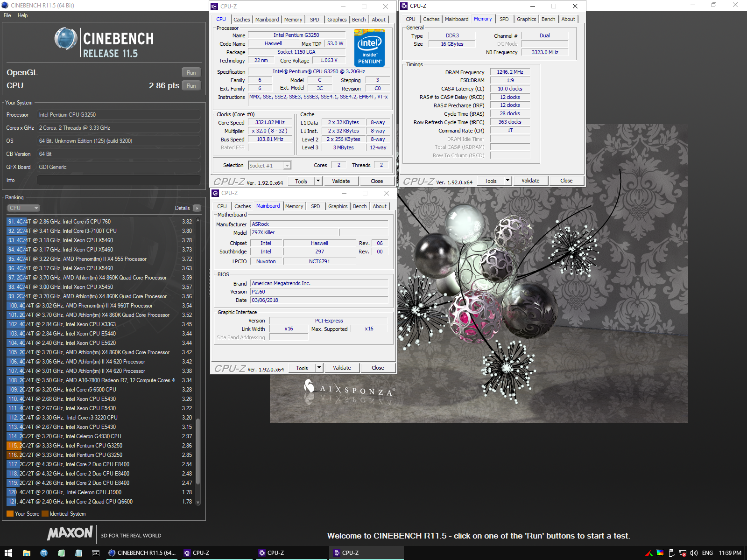Click Close button in CPU-Z Mainboard window
This screenshot has width=747, height=560.
coord(378,368)
